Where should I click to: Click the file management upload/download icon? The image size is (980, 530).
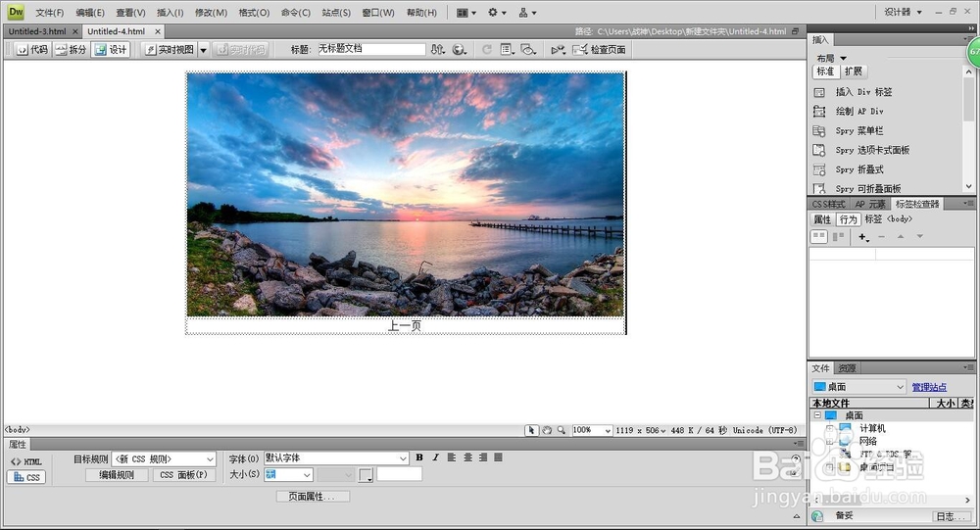pyautogui.click(x=437, y=49)
